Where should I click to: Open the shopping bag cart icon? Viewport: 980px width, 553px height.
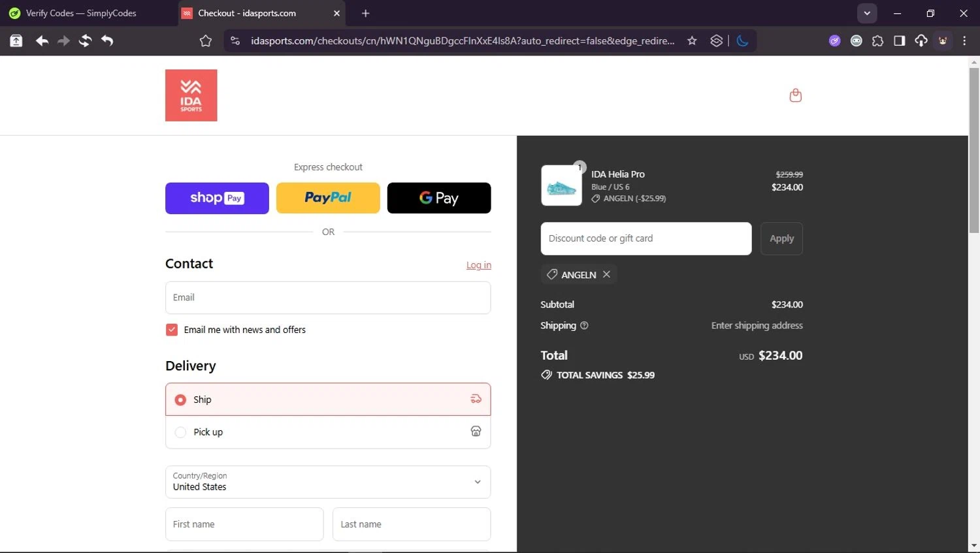tap(795, 95)
